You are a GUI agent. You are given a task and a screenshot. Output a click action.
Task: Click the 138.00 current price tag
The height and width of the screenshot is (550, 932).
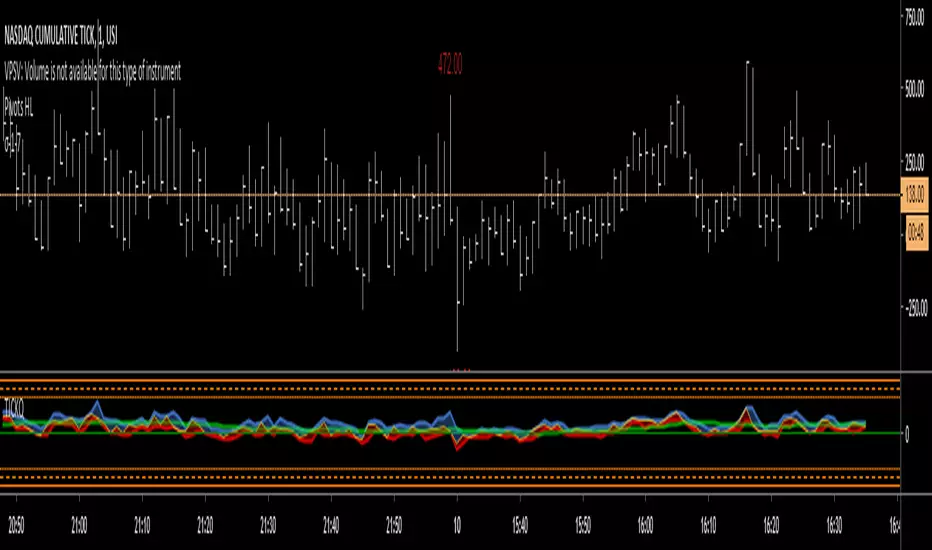915,194
